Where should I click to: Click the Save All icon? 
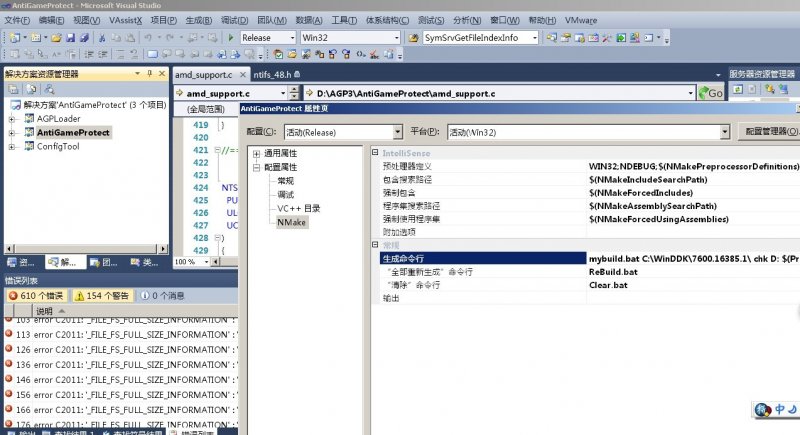(x=85, y=38)
